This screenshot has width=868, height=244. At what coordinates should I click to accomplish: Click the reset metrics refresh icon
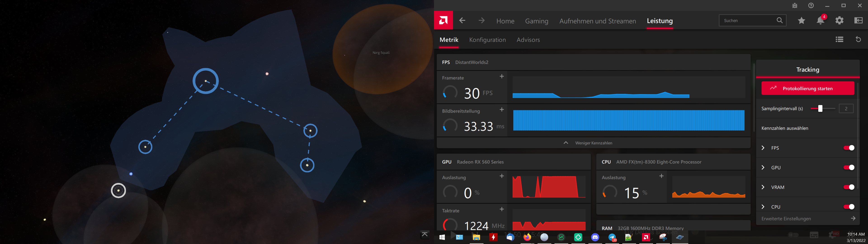pos(858,39)
